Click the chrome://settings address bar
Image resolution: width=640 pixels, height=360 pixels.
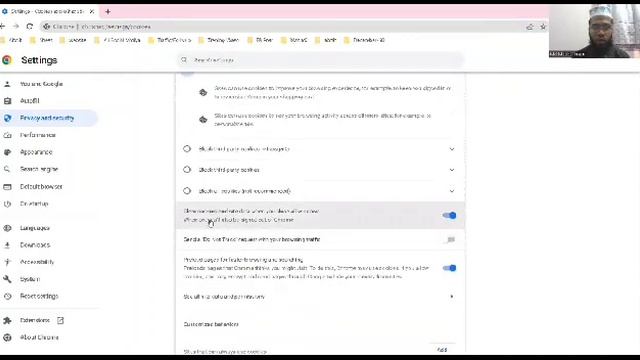(x=286, y=27)
